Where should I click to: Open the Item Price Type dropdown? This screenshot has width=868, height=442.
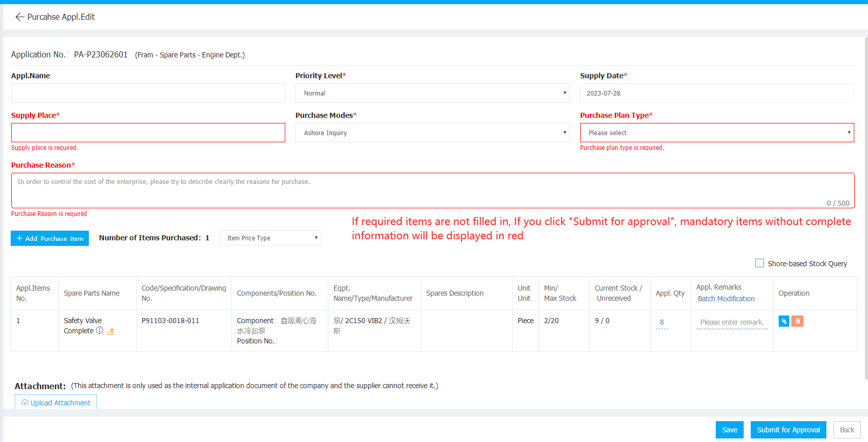(x=271, y=238)
